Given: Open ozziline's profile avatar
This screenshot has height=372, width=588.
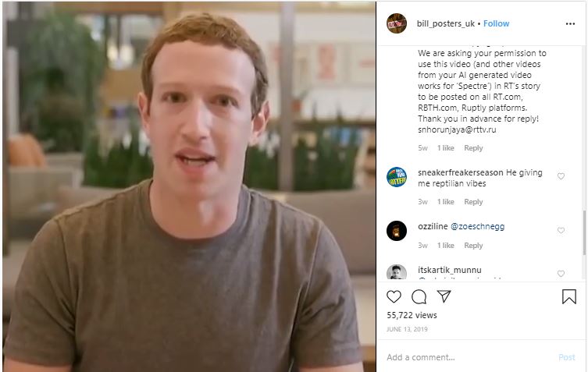Looking at the screenshot, I should pyautogui.click(x=397, y=231).
